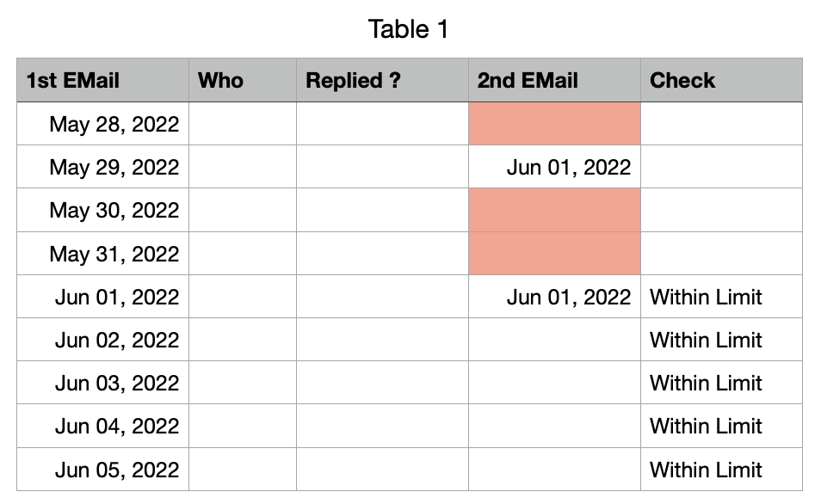Select the empty Who cell for Jun 03
The height and width of the screenshot is (504, 821).
click(242, 384)
